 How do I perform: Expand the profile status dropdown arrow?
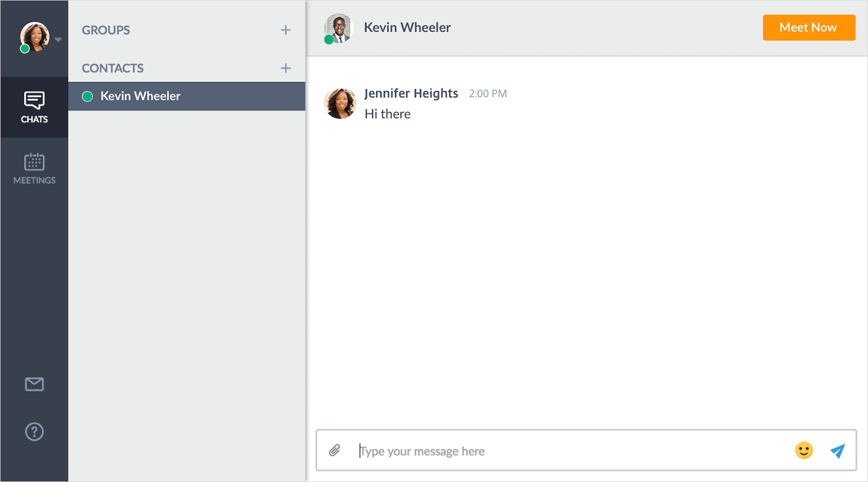pos(58,40)
